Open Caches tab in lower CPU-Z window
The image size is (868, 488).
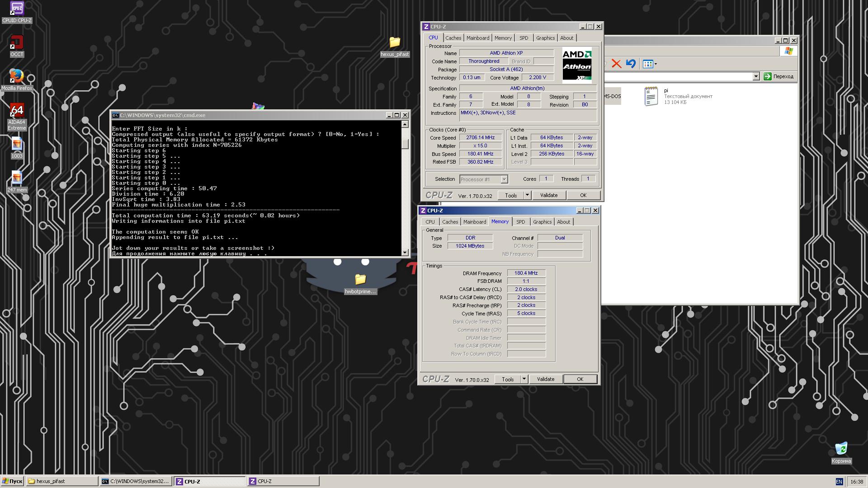pos(450,222)
